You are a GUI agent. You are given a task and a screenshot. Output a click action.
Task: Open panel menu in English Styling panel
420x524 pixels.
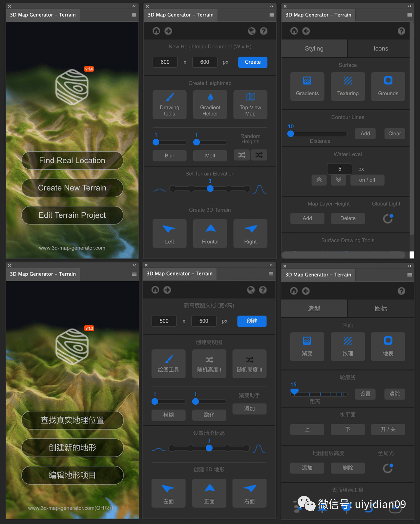[409, 15]
